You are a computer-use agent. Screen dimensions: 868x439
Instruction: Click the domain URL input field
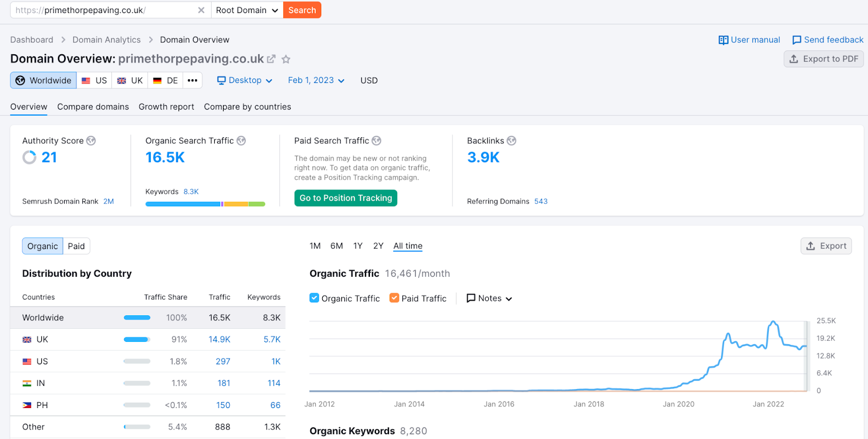103,10
